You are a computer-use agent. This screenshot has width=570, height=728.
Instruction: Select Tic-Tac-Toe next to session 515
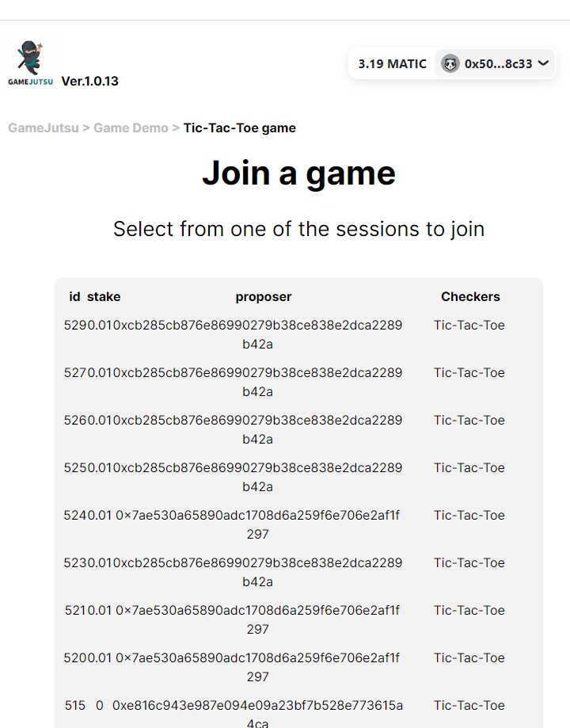coord(470,705)
